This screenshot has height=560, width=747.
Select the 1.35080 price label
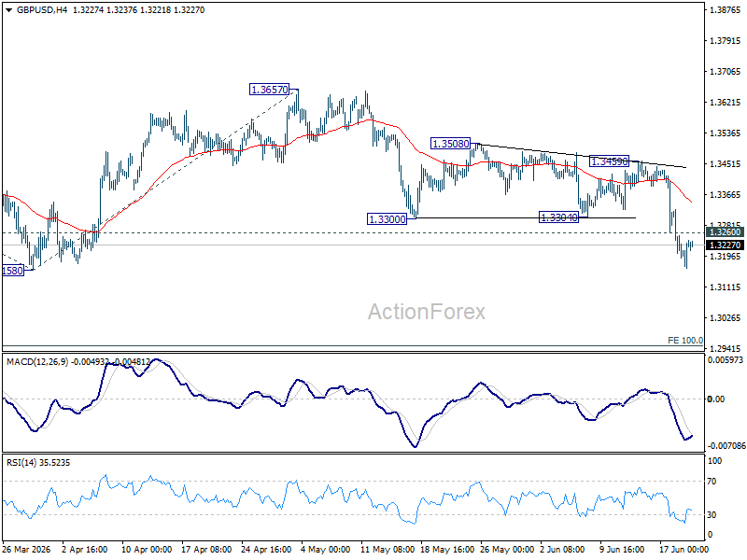pos(450,143)
